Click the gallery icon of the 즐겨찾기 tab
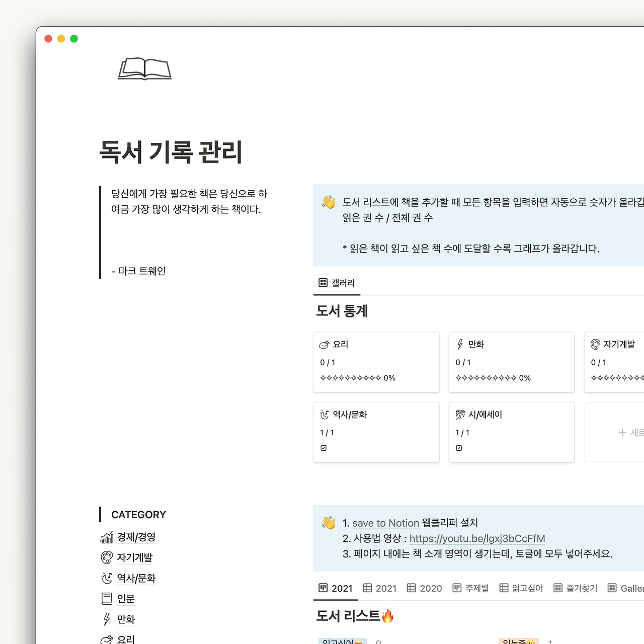Viewport: 644px width, 644px height. [x=558, y=588]
